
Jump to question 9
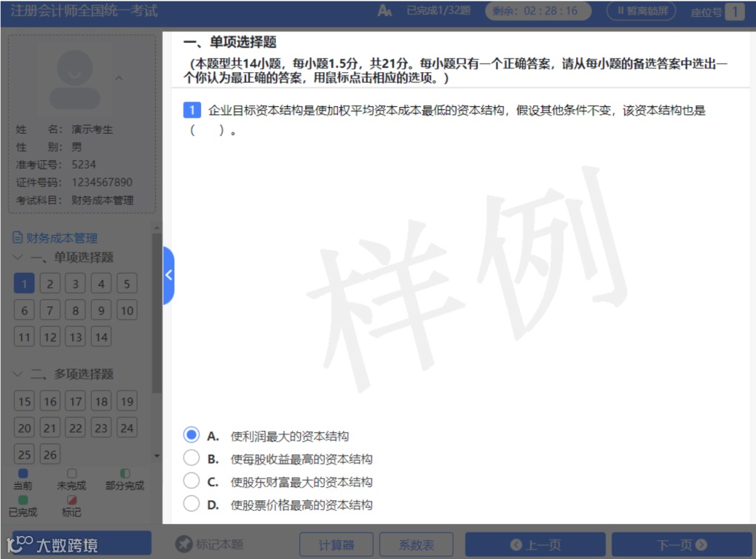point(101,310)
